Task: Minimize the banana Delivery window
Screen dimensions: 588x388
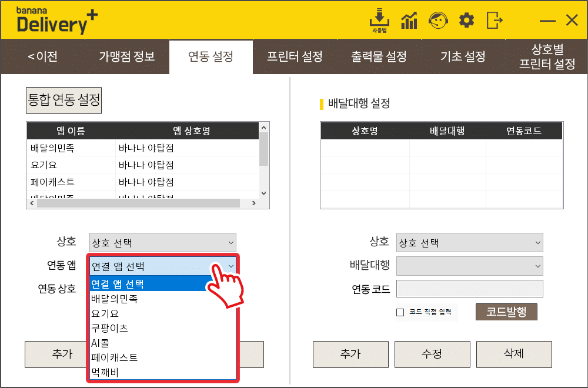Action: [547, 21]
